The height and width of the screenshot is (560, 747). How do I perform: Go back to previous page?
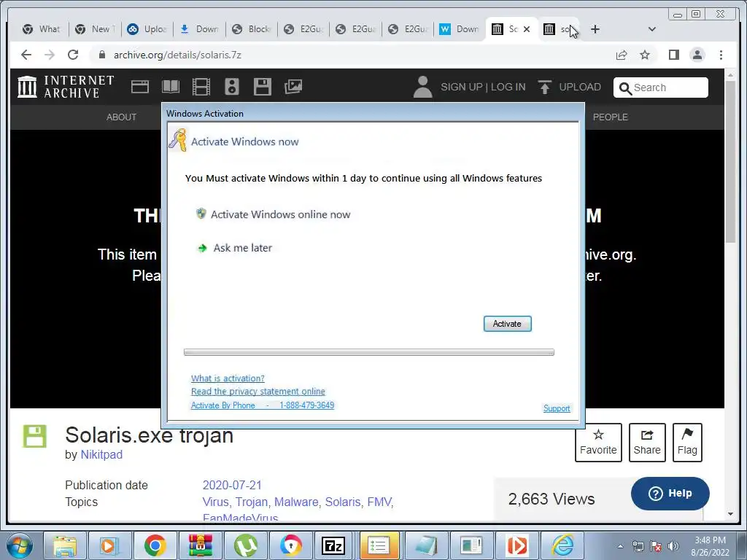tap(26, 55)
